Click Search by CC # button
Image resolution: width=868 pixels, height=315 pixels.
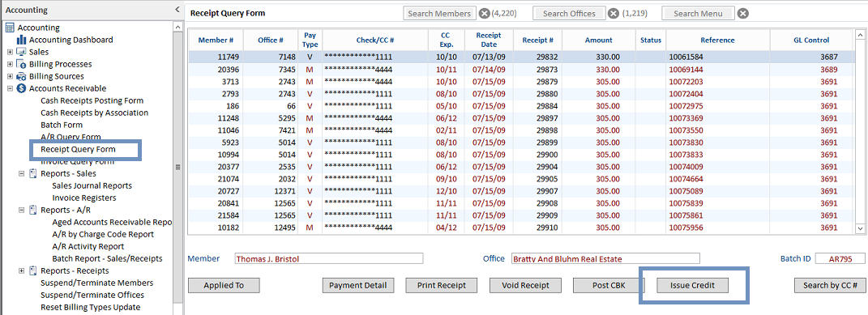[830, 286]
